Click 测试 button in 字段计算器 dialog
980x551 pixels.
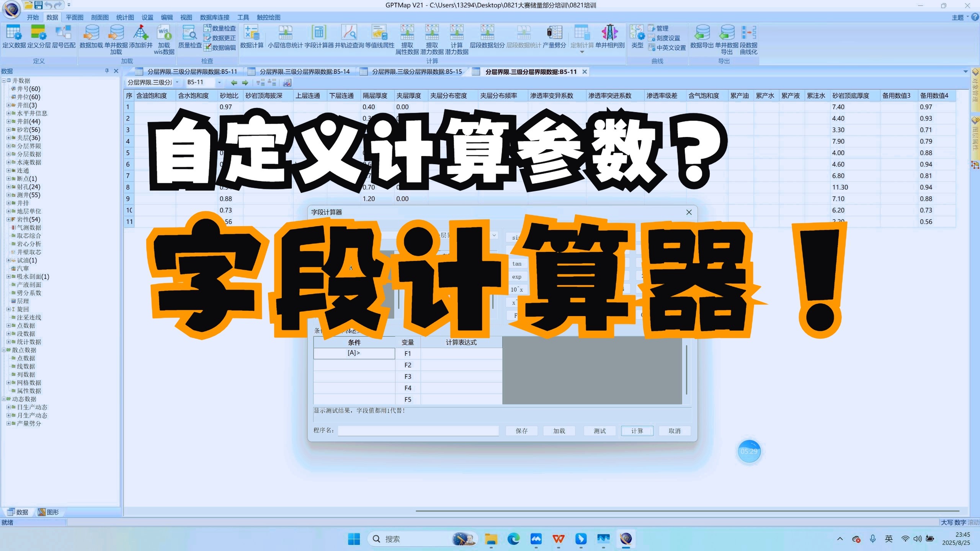pos(599,431)
